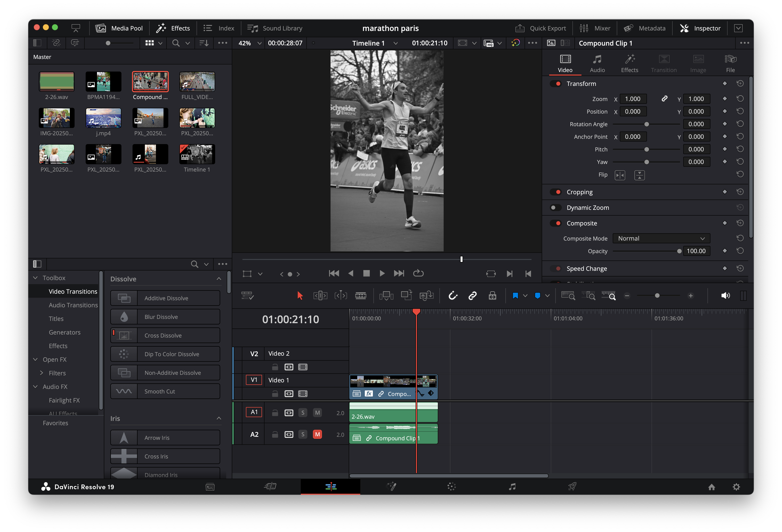
Task: Open Project Settings gear icon
Action: click(x=736, y=487)
